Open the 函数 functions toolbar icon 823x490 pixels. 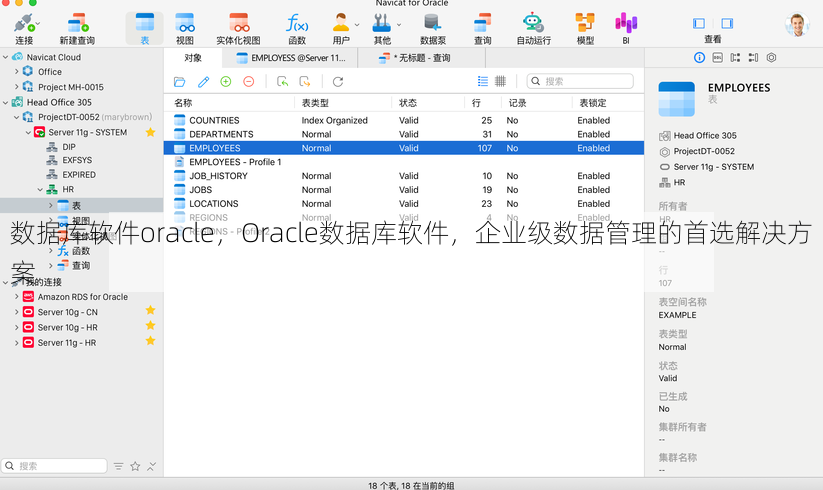click(297, 29)
